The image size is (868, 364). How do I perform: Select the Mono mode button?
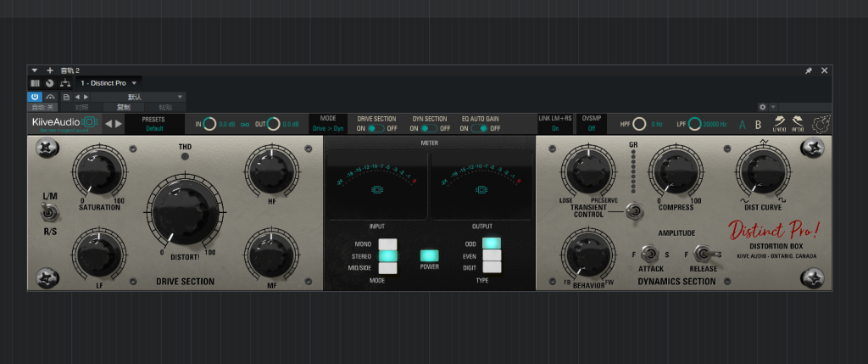click(x=387, y=244)
